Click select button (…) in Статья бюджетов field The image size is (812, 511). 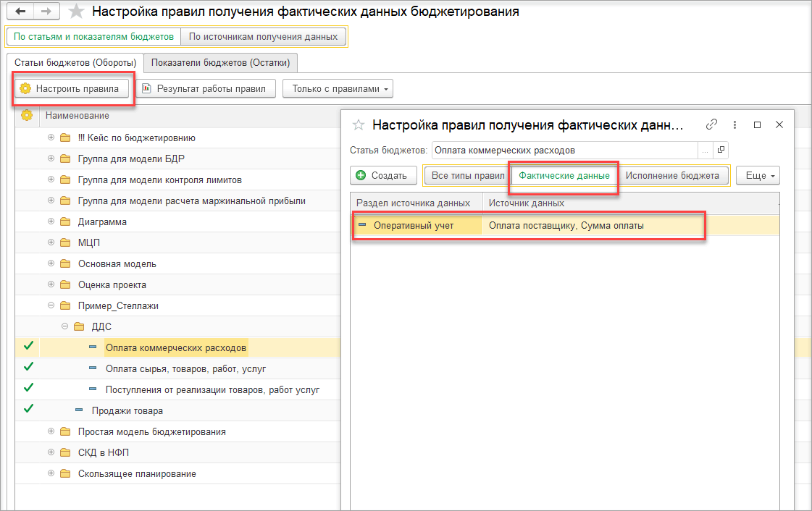tap(706, 150)
